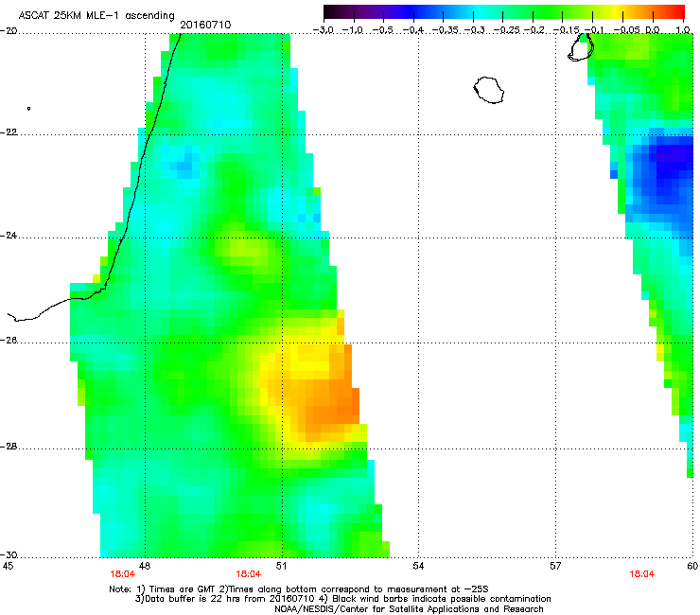The width and height of the screenshot is (700, 615).
Task: Click the Mauritius island outline
Action: [x=581, y=48]
